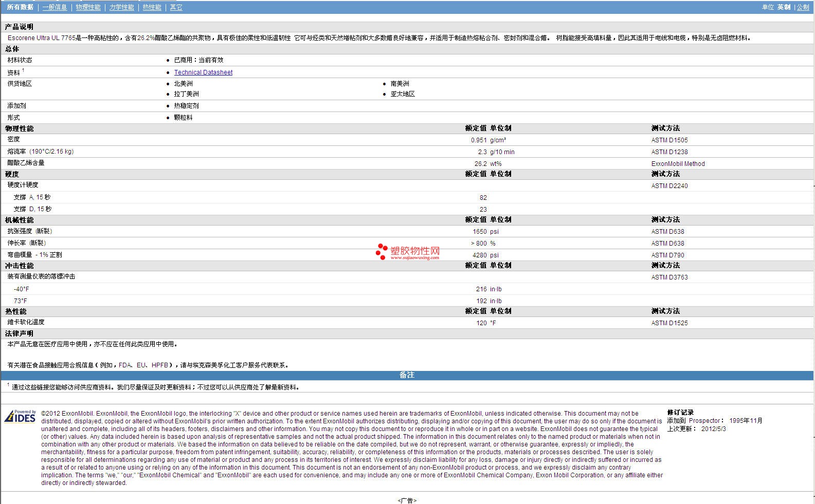Click the 26.2 wt% value
Image resolution: width=815 pixels, height=504 pixels.
click(488, 164)
